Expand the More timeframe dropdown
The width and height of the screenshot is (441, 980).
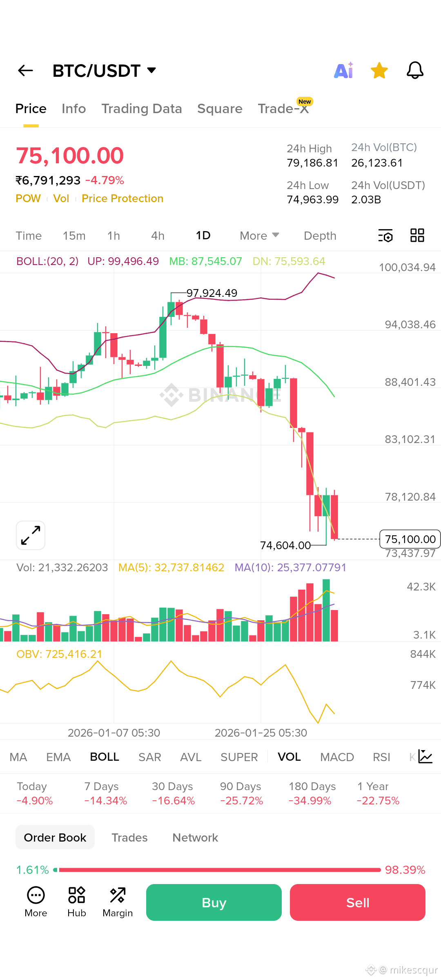(259, 236)
